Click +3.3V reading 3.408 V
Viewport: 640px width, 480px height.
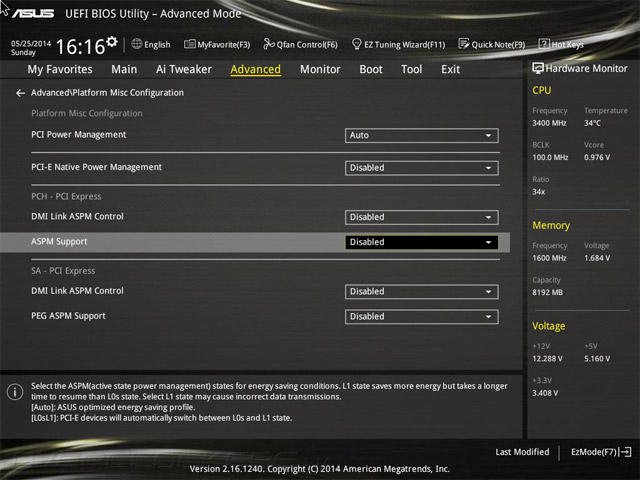pyautogui.click(x=545, y=393)
